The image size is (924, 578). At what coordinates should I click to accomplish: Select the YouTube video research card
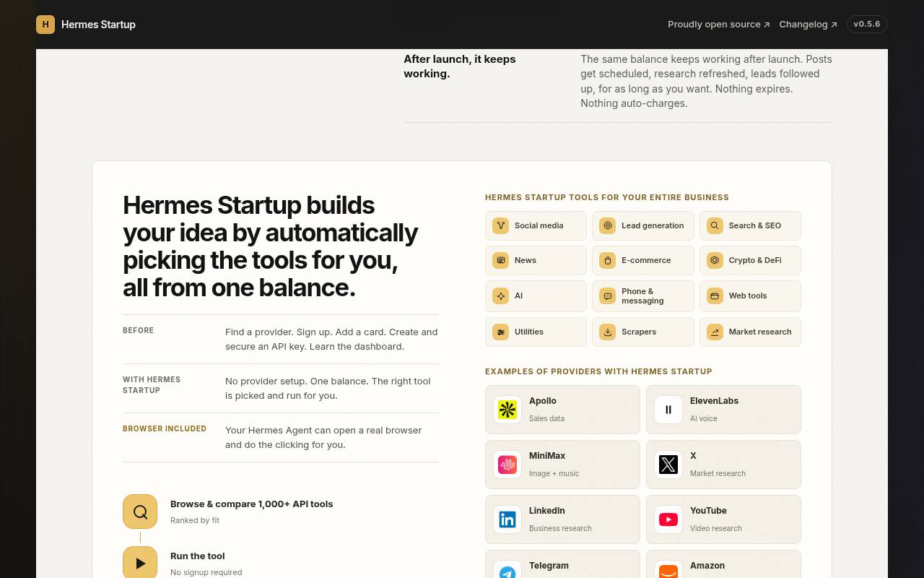[723, 519]
